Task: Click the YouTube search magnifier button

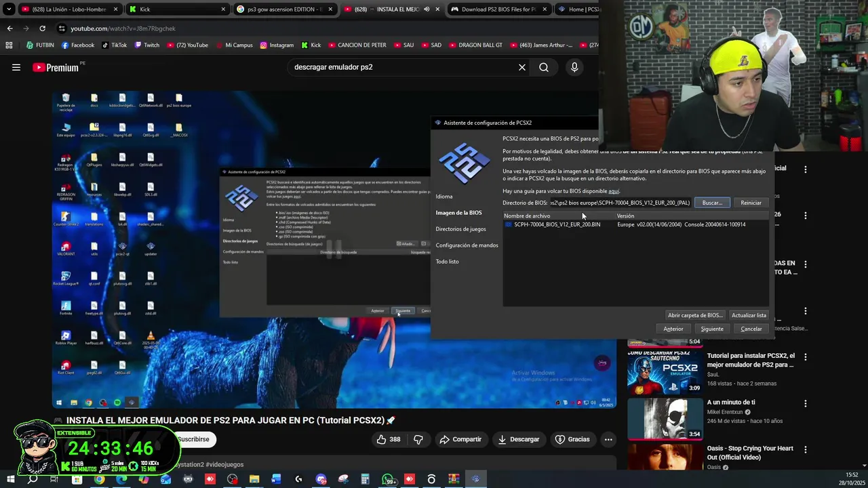Action: pyautogui.click(x=544, y=67)
